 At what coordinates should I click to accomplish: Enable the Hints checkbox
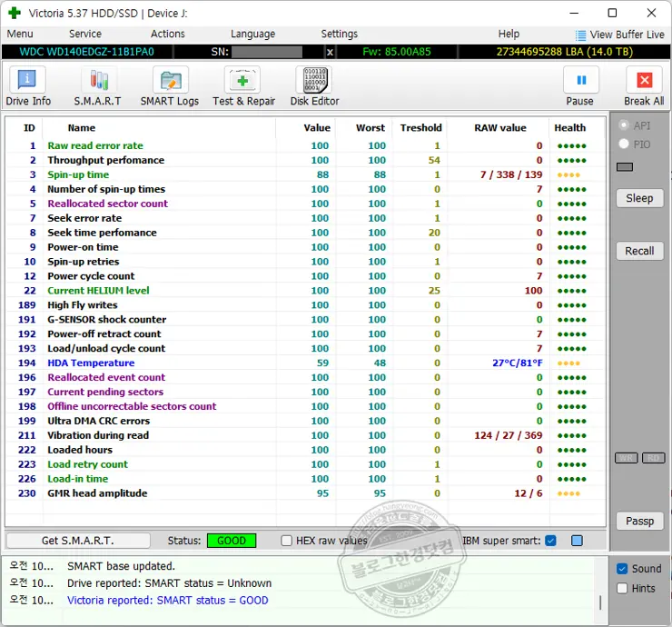[x=622, y=588]
